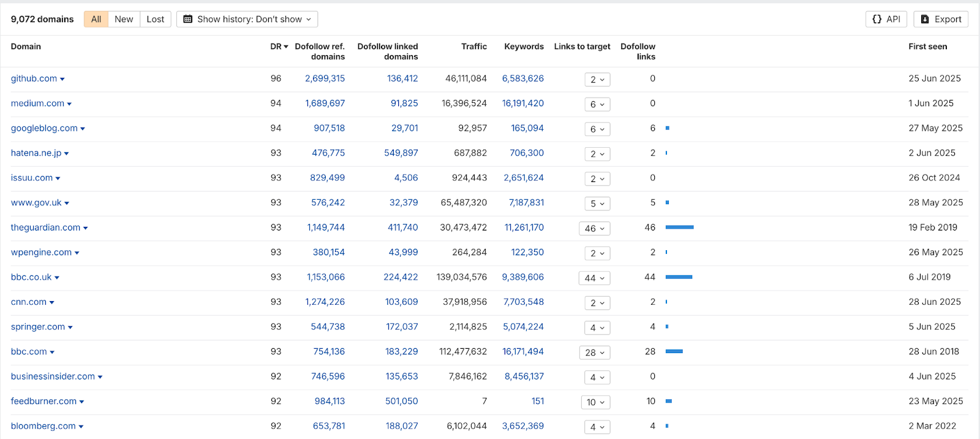
Task: Click bloomberg.com keywords value 3,652,369
Action: (x=523, y=426)
